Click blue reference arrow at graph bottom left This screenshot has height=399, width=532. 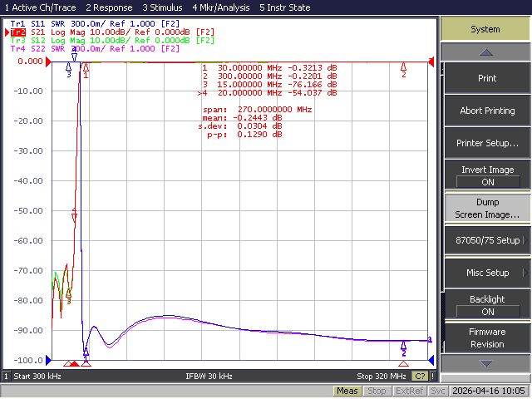pyautogui.click(x=48, y=360)
